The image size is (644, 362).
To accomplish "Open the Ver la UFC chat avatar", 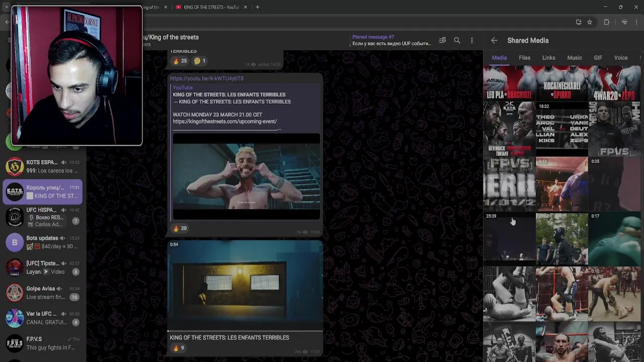I will tap(15, 318).
